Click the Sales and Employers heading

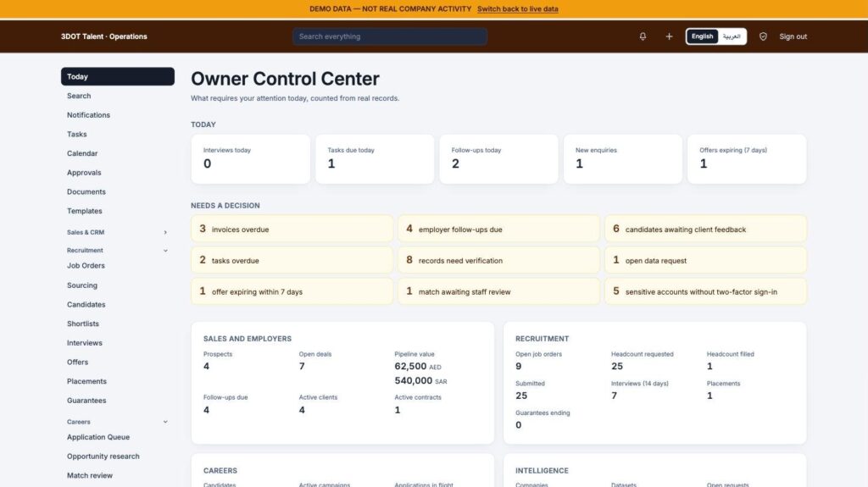248,339
